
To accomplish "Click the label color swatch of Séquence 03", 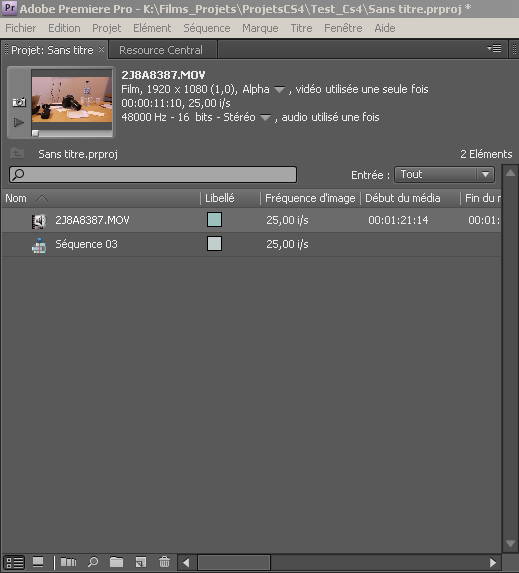I will [x=214, y=244].
